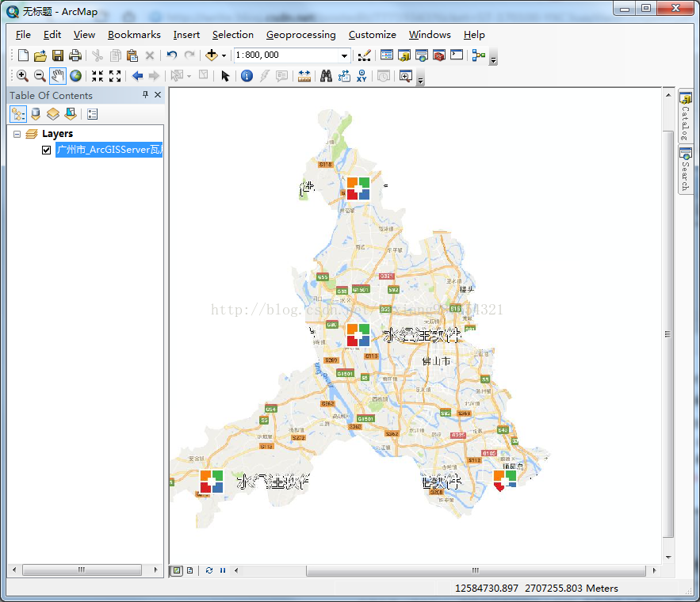Click the Find Route icon
700x602 pixels.
coord(344,76)
